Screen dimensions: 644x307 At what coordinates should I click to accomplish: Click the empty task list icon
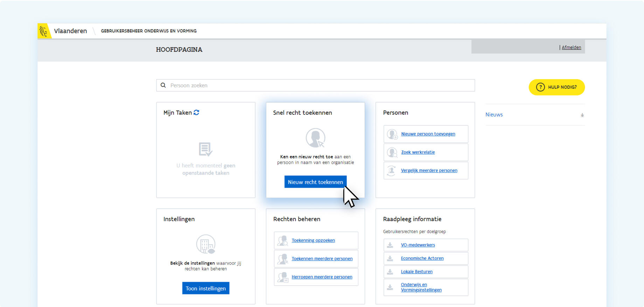(x=205, y=149)
